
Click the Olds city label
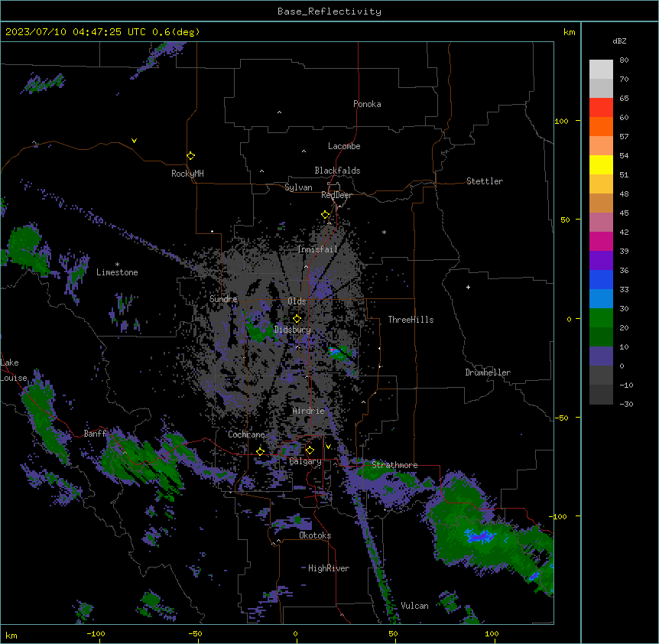click(x=297, y=301)
